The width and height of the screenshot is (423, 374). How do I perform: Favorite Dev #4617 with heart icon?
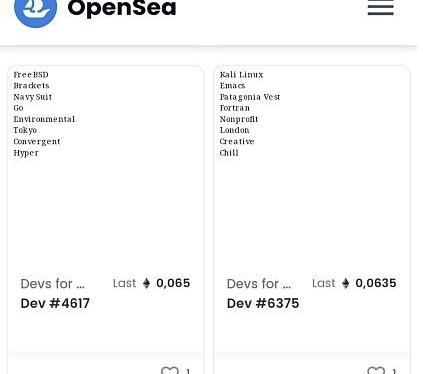point(170,370)
